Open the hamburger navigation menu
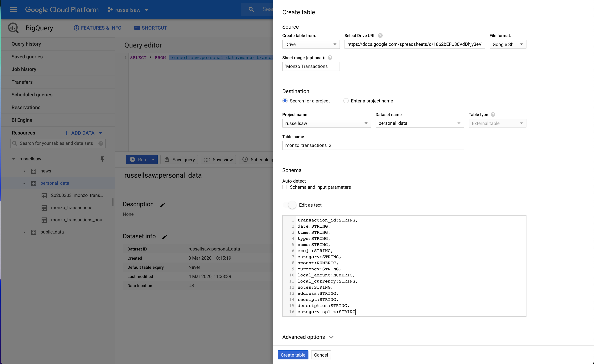This screenshot has width=594, height=364. pos(13,10)
